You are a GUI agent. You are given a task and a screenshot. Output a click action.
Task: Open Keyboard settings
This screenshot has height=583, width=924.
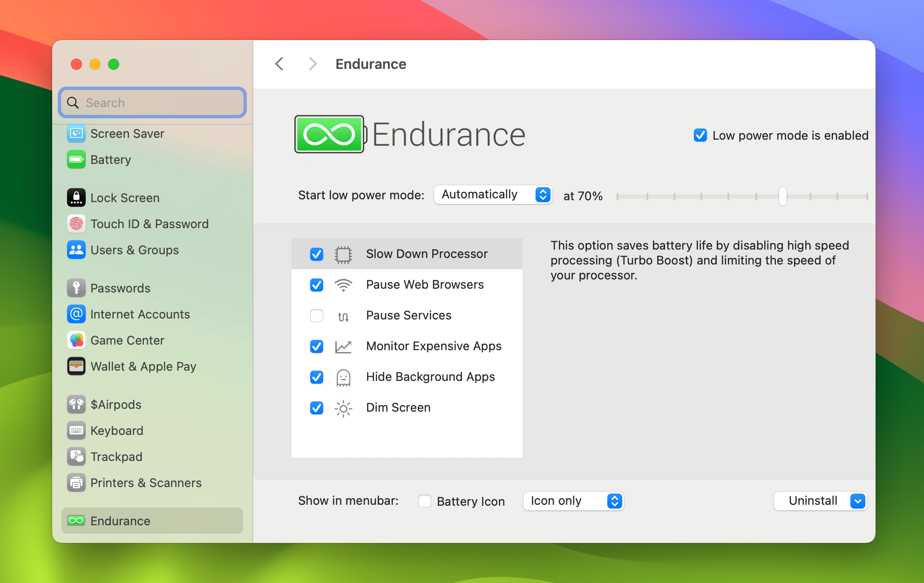click(152, 431)
